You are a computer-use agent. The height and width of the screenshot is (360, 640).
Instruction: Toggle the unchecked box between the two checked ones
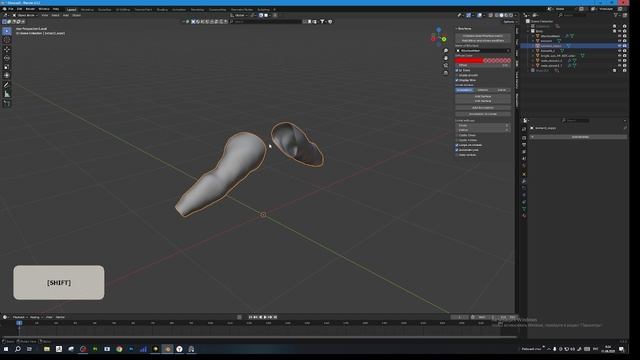point(457,75)
